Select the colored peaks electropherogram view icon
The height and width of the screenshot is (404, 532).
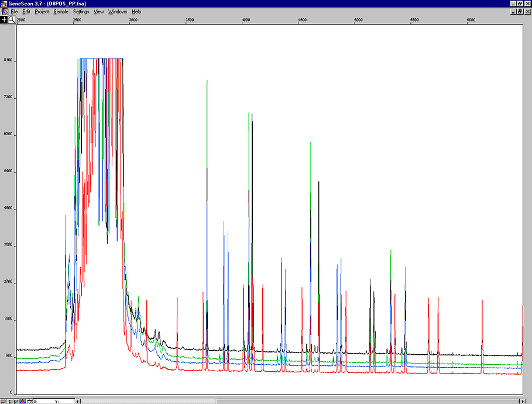tap(22, 401)
